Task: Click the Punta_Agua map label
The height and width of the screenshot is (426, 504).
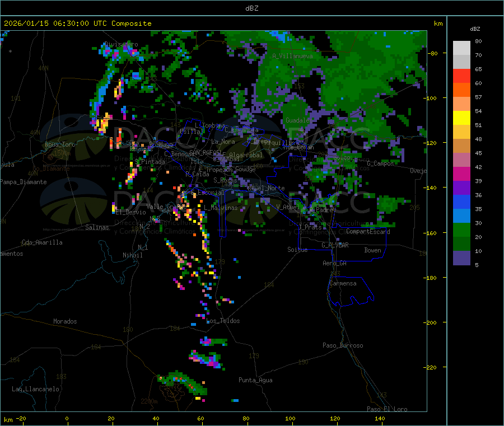Action: 255,380
